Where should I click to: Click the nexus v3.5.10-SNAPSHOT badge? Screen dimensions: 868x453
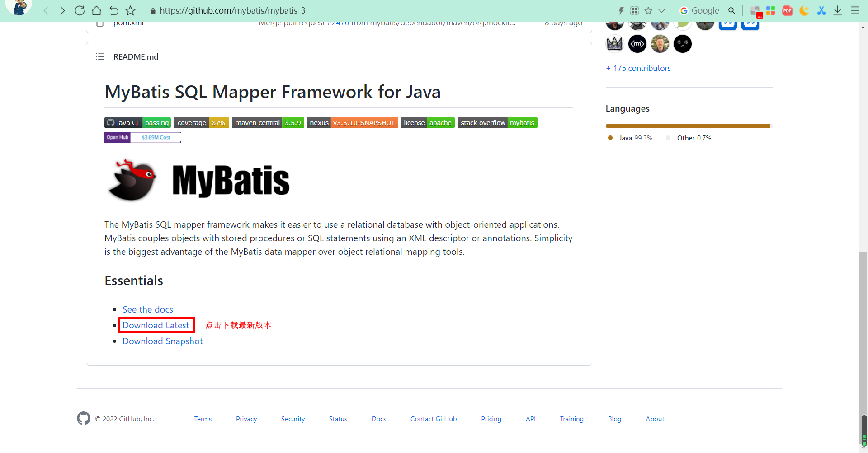click(352, 123)
